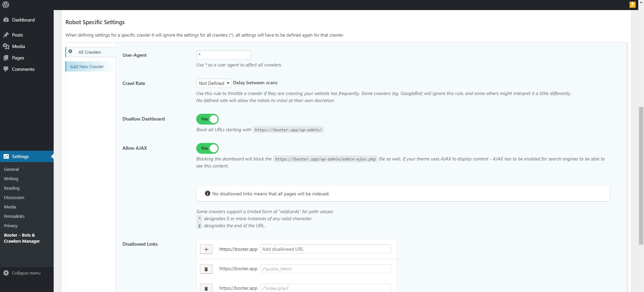Open the Posts menu
Viewport: 644px width, 292px height.
(x=27, y=35)
